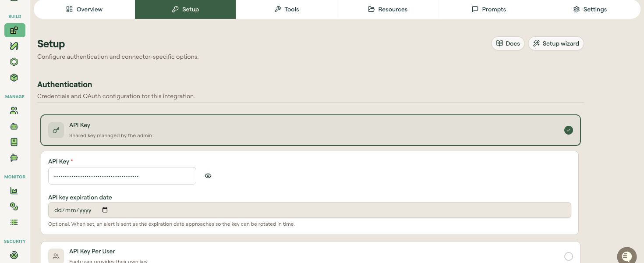Click 'Shared key managed by the admin' text
Viewport: 644px width, 263px height.
tap(110, 135)
